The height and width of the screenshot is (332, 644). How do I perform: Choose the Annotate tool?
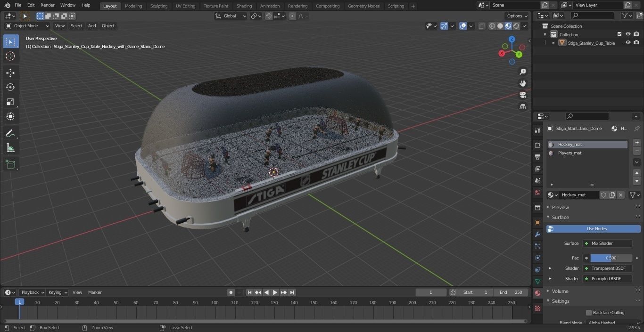pyautogui.click(x=10, y=134)
